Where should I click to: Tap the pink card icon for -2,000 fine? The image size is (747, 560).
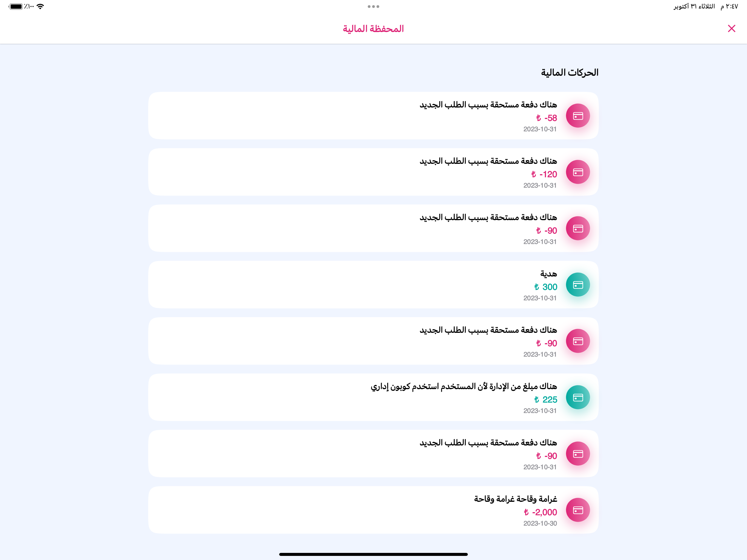tap(578, 510)
